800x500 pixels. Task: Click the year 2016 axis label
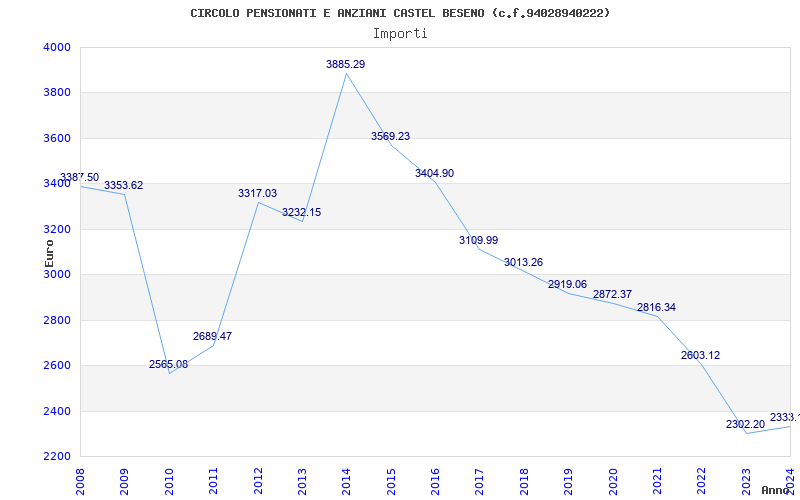pyautogui.click(x=435, y=481)
